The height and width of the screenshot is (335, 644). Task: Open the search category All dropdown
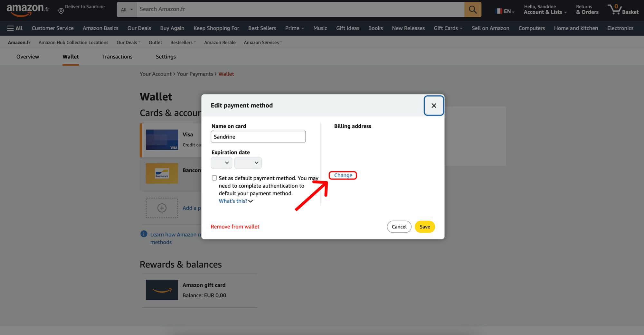127,10
